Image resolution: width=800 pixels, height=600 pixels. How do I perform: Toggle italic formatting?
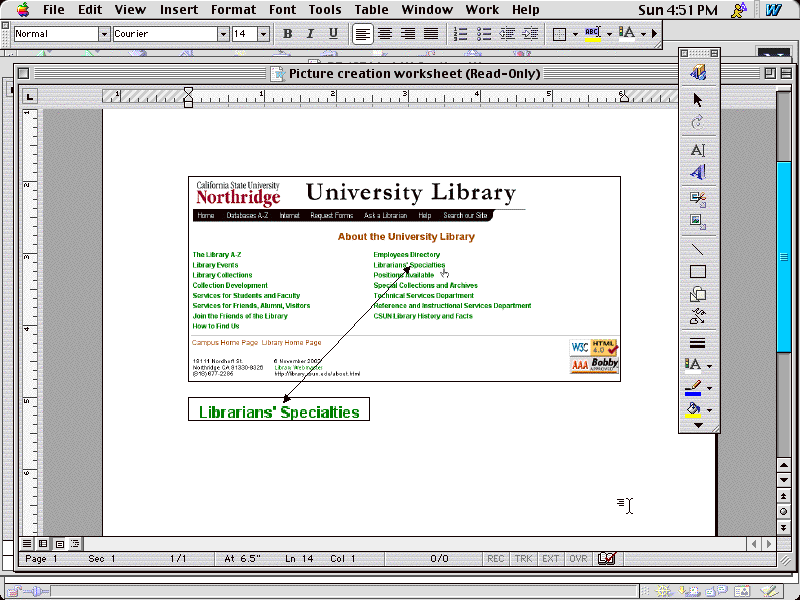click(x=310, y=34)
